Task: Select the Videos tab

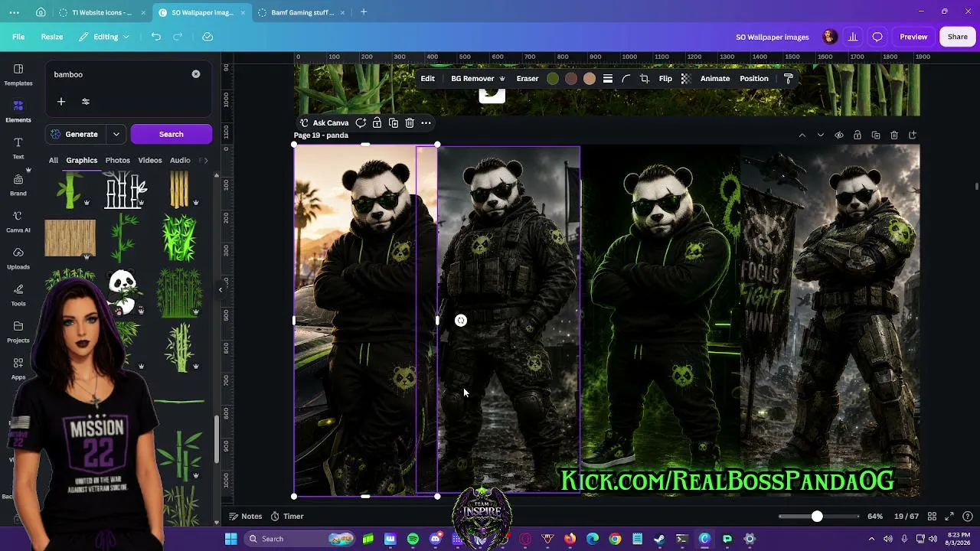Action: click(x=150, y=161)
